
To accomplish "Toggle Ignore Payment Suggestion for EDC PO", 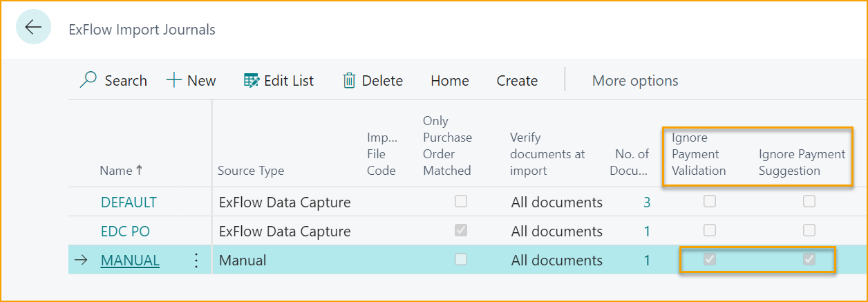I will point(809,231).
